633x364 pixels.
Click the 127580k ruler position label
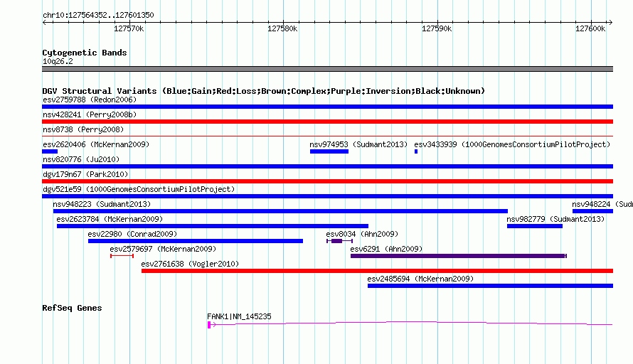(282, 28)
